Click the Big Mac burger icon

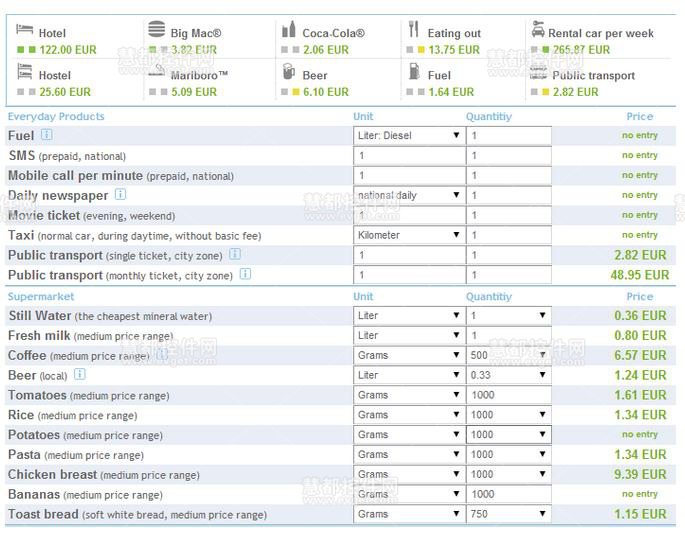pos(156,30)
